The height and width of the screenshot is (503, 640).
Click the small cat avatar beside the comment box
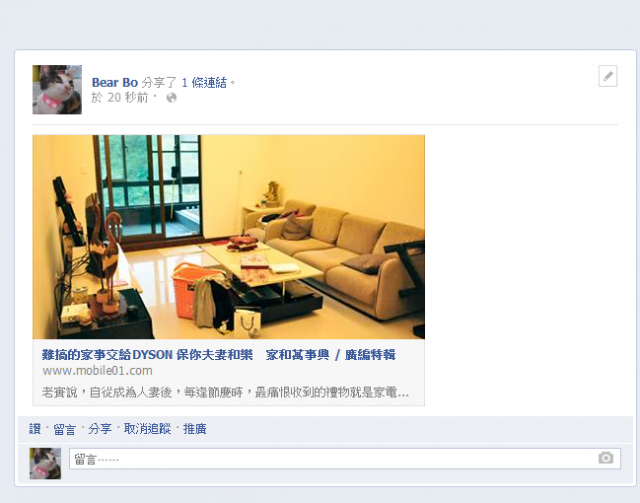[x=45, y=463]
